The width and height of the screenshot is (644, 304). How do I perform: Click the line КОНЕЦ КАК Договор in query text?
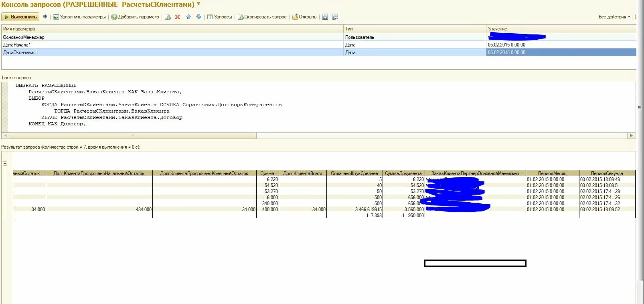[57, 124]
